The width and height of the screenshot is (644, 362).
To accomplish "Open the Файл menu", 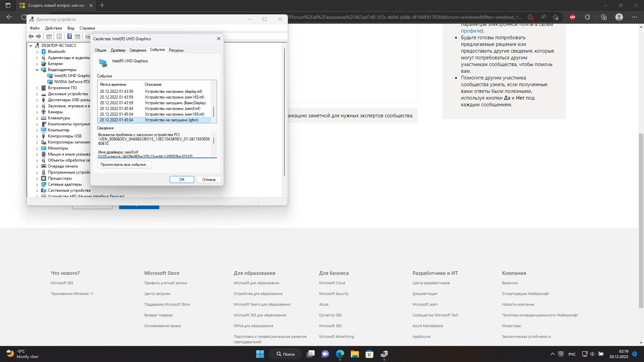I will pyautogui.click(x=35, y=28).
